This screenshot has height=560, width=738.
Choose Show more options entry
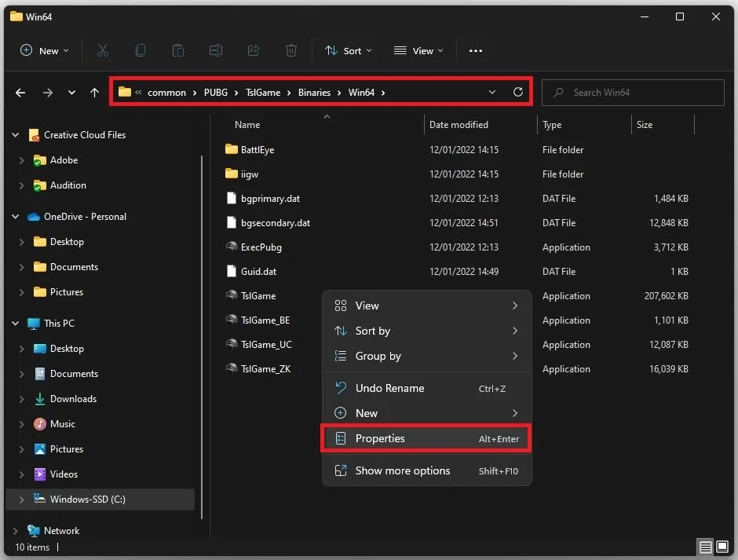(x=426, y=470)
